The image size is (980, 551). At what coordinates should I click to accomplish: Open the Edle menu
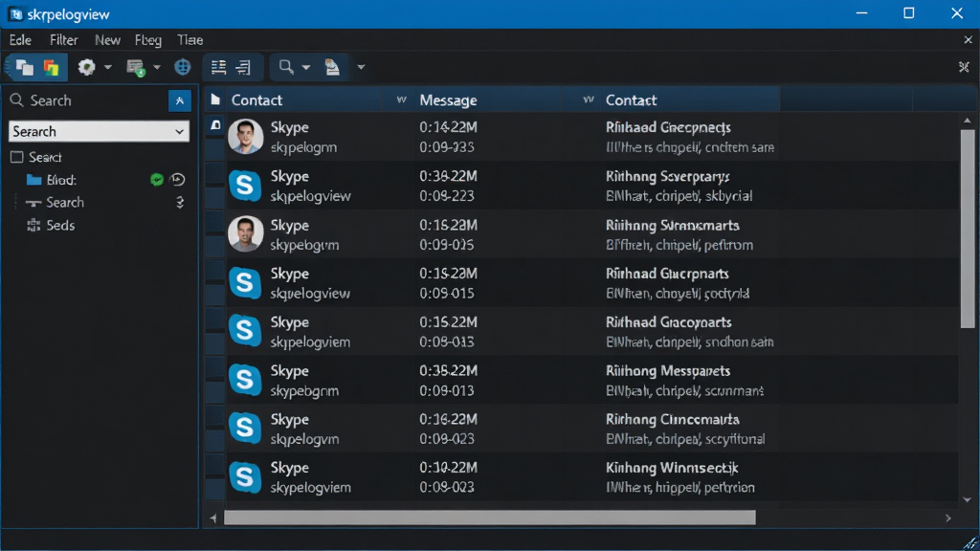tap(20, 40)
